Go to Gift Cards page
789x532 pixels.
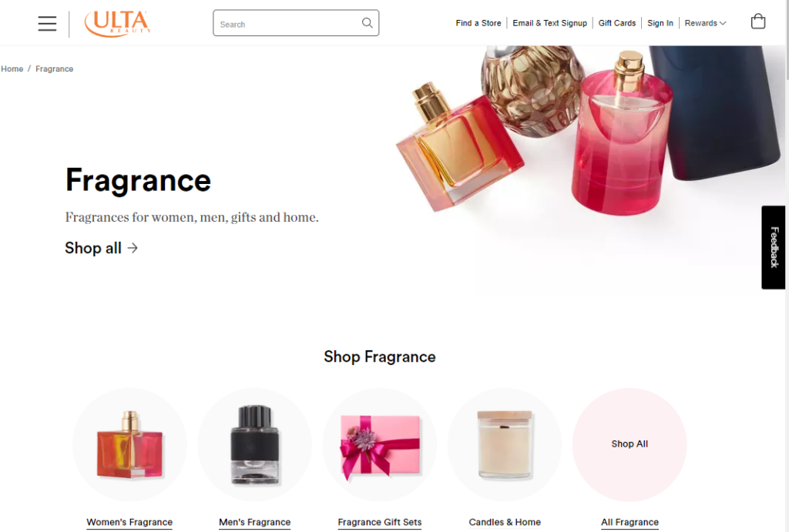617,23
